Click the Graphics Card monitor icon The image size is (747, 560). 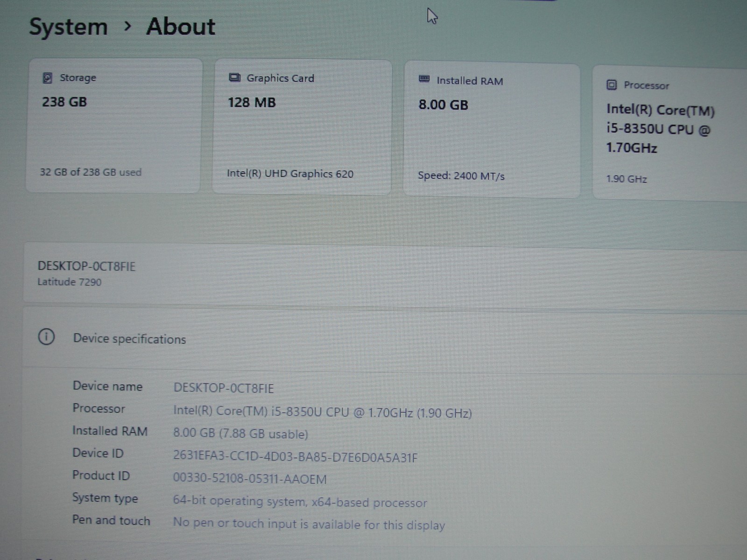click(234, 77)
